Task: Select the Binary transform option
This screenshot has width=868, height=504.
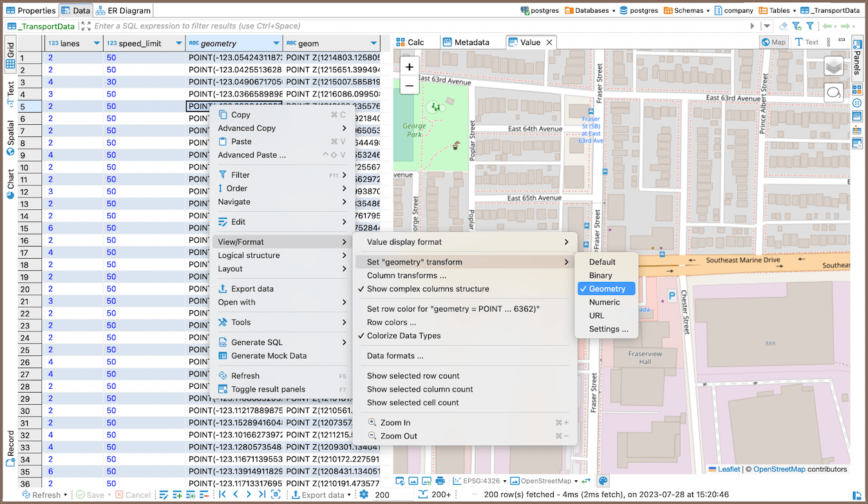Action: [x=600, y=275]
